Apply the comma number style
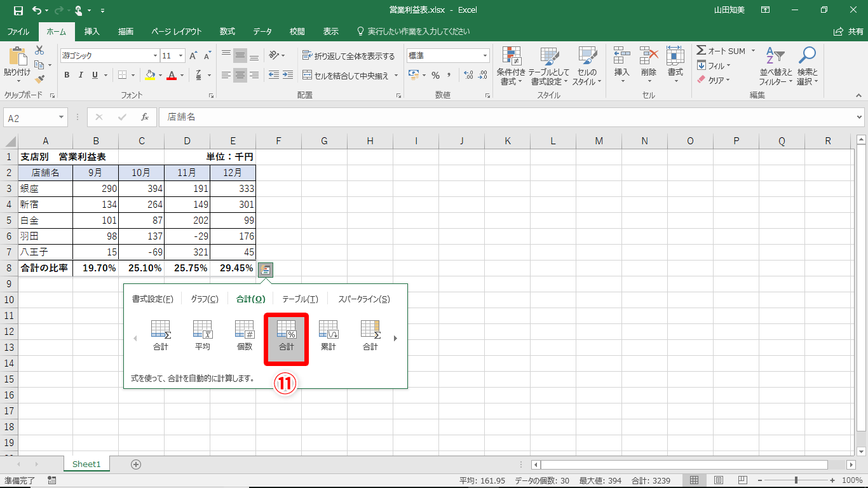The height and width of the screenshot is (488, 868). 449,75
